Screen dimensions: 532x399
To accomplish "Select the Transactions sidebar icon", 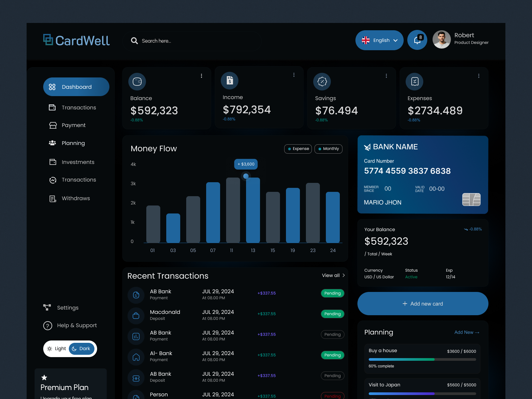I will [52, 107].
